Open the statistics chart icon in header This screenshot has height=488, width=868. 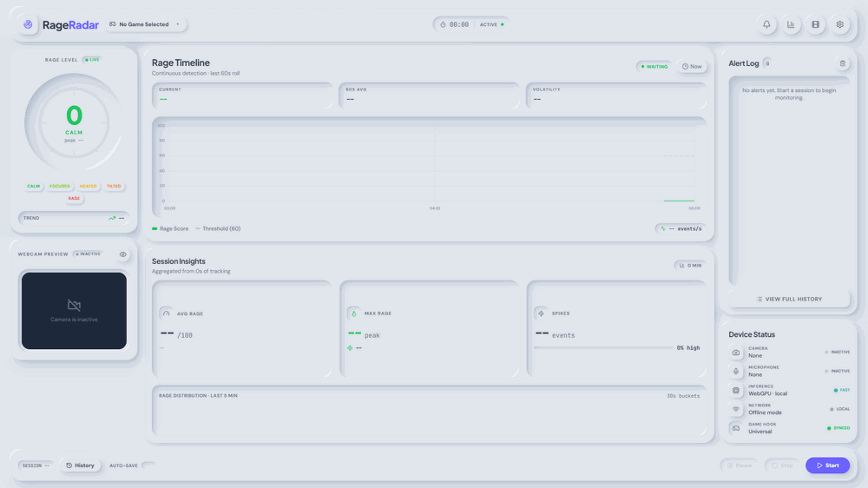pos(791,24)
